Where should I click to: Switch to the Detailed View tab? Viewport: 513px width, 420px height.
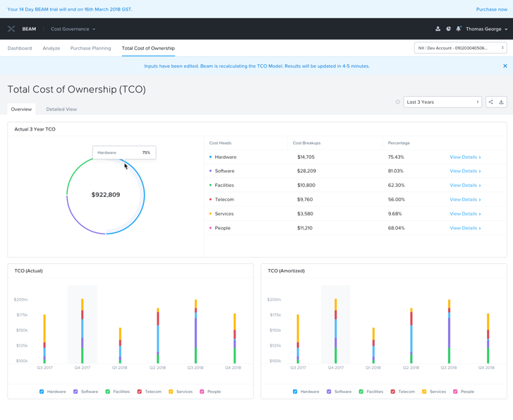[61, 109]
